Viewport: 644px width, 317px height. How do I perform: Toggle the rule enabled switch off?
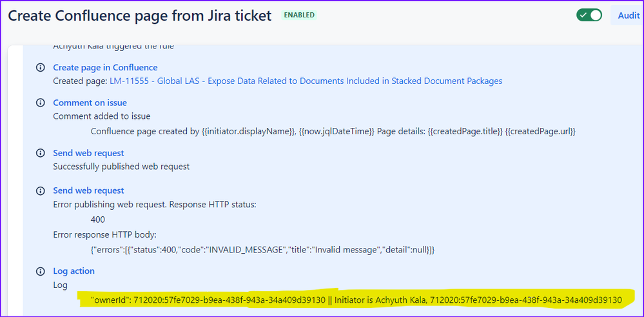[589, 15]
